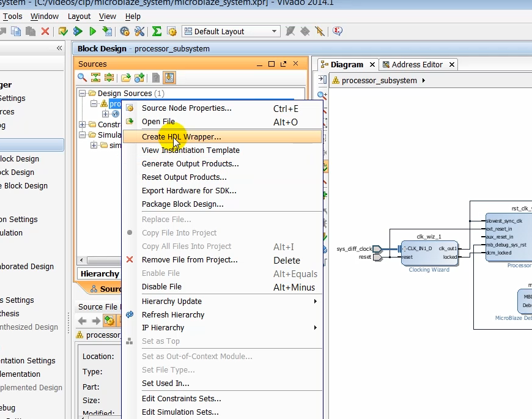Click the Search magnifier icon in Sources panel
This screenshot has width=532, height=419.
tap(82, 78)
